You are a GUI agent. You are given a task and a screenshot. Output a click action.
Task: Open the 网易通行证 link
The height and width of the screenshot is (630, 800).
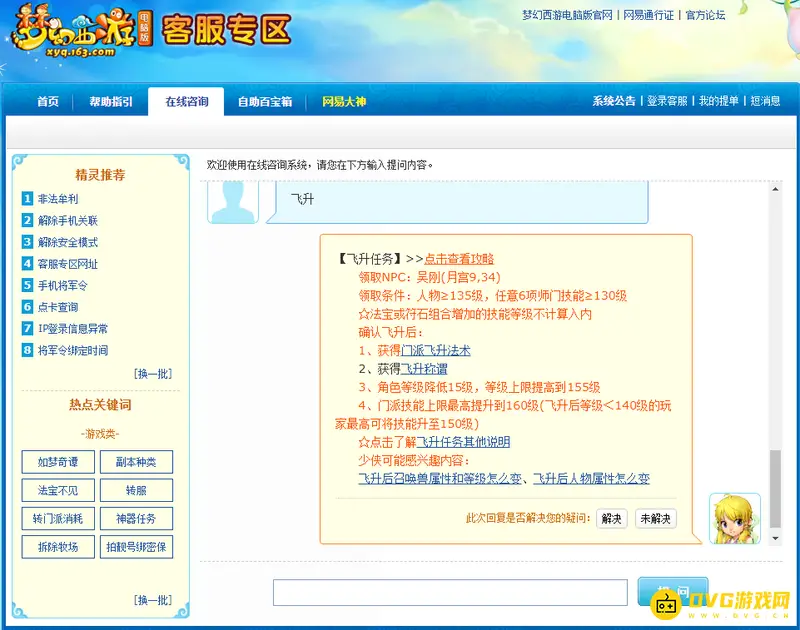[648, 15]
